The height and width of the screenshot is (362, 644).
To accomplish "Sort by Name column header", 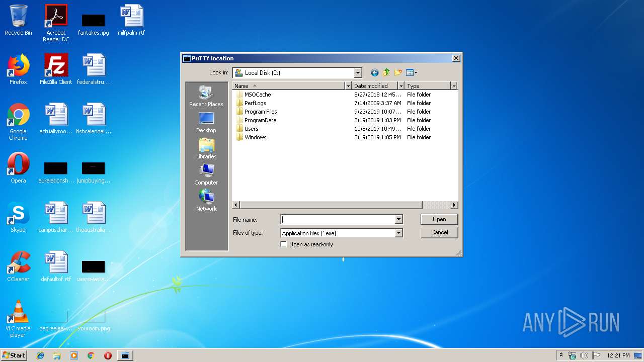I will click(288, 86).
